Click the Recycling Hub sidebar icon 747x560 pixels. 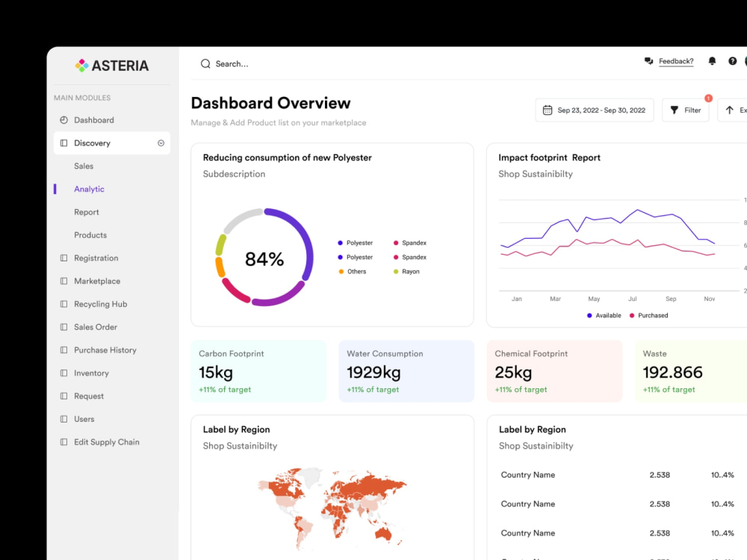pyautogui.click(x=63, y=304)
